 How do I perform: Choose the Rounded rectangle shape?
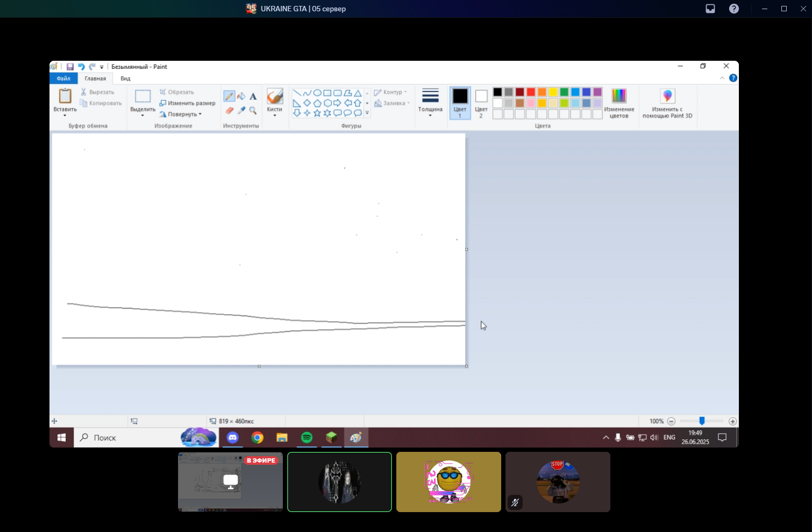(338, 93)
